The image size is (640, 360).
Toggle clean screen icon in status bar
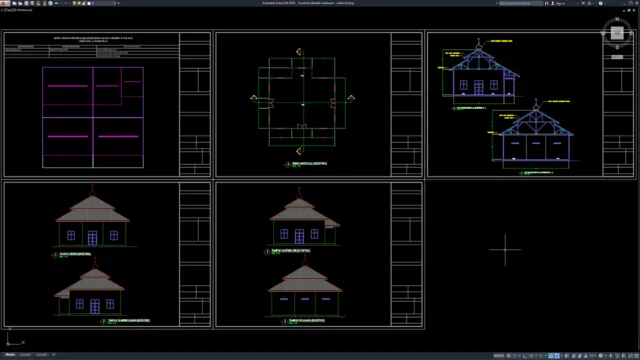[630, 356]
